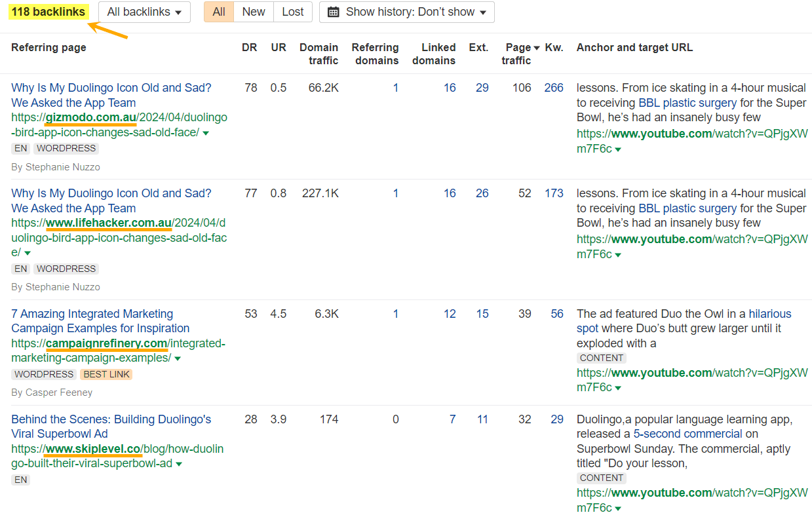Viewport: 812px width, 517px height.
Task: Switch to the Lost backlinks tab
Action: point(292,12)
